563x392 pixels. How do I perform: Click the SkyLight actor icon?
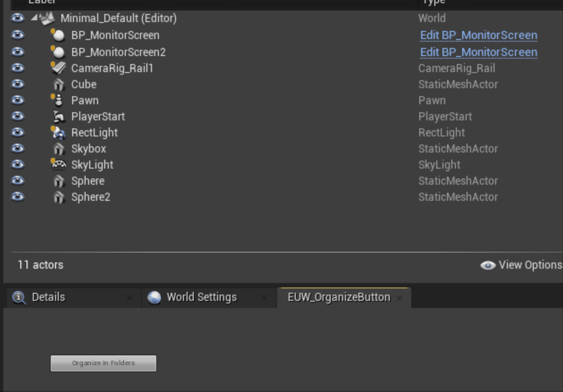[58, 164]
